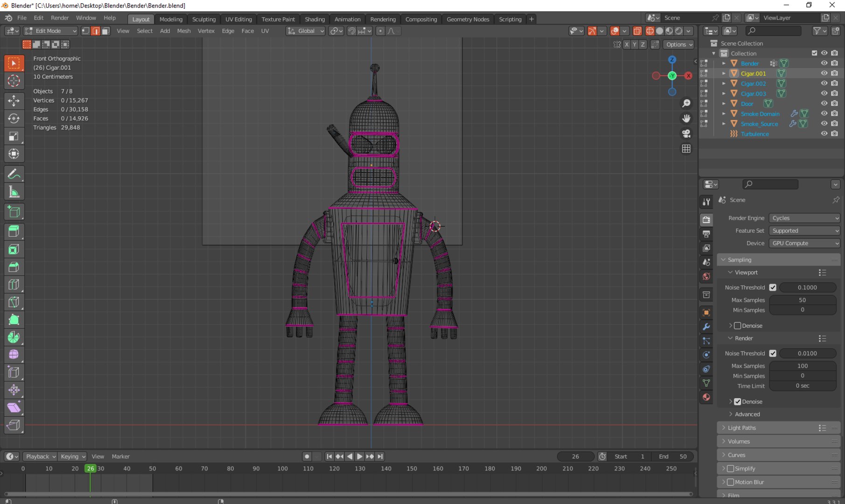Hide Smoke Domain in viewport

(824, 113)
